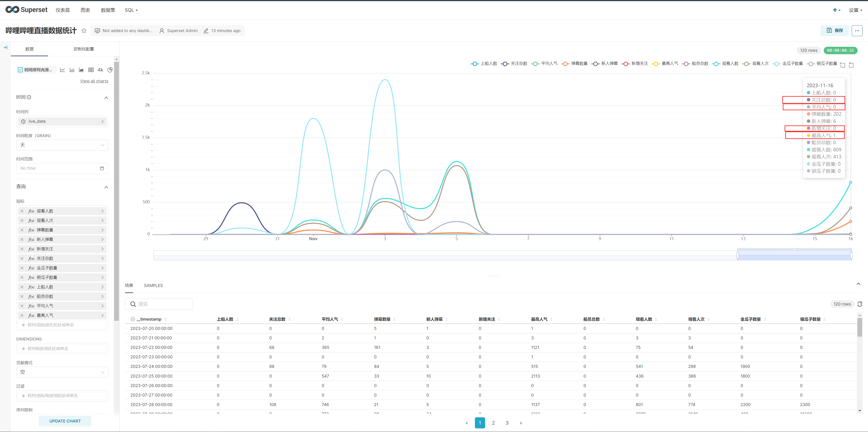The height and width of the screenshot is (432, 868).
Task: Select the pie chart type icon
Action: 110,70
